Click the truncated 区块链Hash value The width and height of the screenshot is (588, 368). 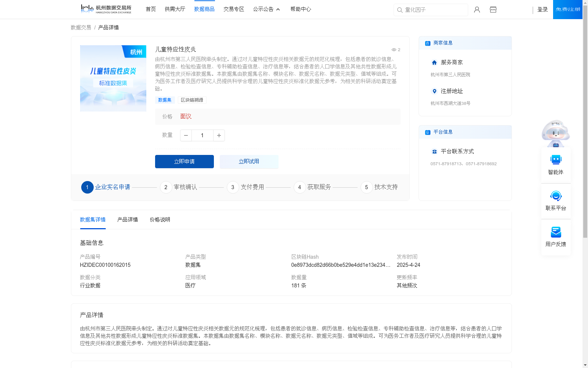click(x=341, y=265)
